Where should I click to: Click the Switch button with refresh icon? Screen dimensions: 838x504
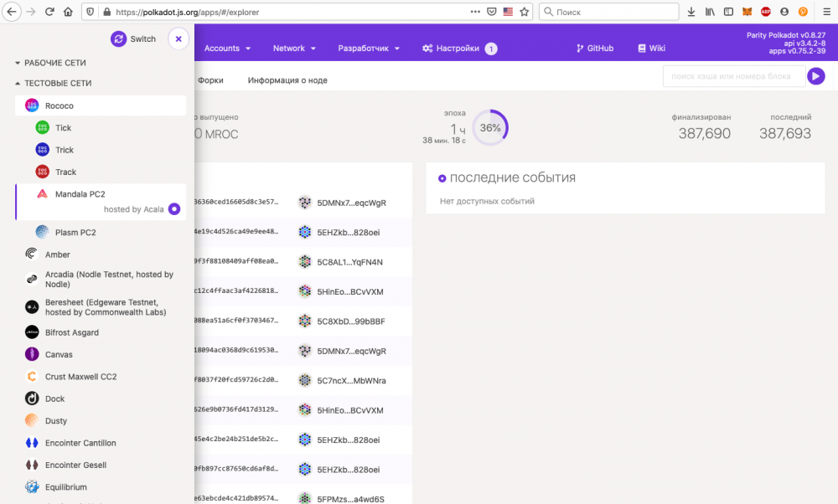point(133,39)
